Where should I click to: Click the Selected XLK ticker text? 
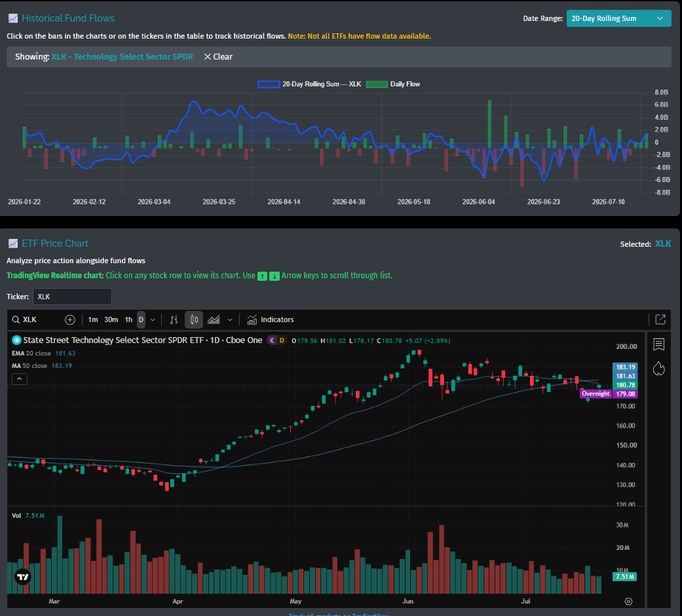663,244
